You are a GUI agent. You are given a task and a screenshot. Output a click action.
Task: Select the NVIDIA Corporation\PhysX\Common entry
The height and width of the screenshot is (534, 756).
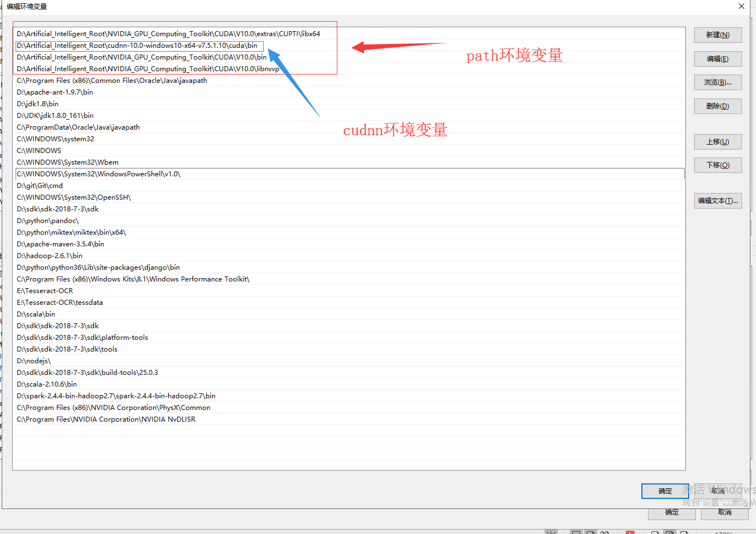349,408
